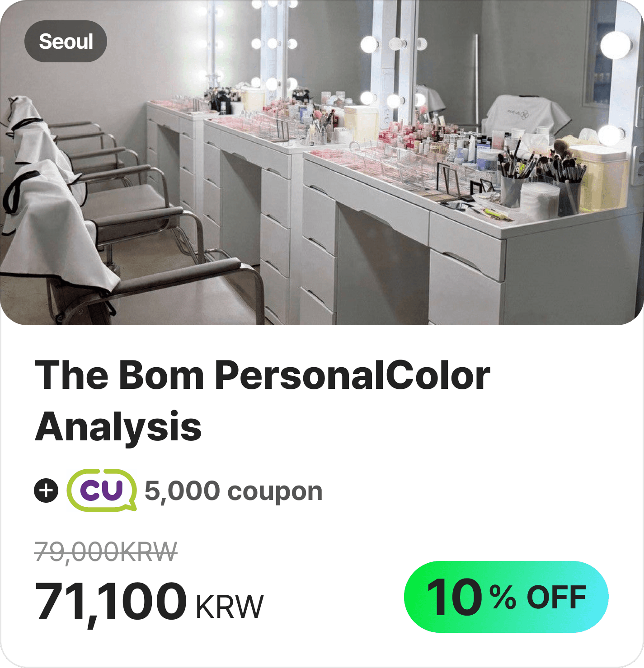Click the KRW currency label beside price
Viewport: 644px width, 668px height.
[x=230, y=607]
